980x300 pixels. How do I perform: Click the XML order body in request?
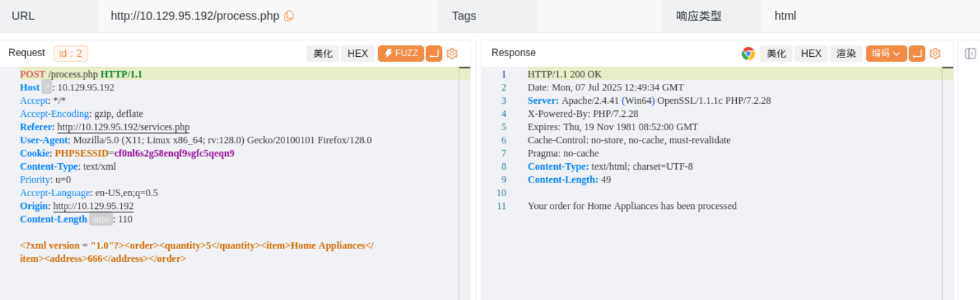tap(197, 252)
